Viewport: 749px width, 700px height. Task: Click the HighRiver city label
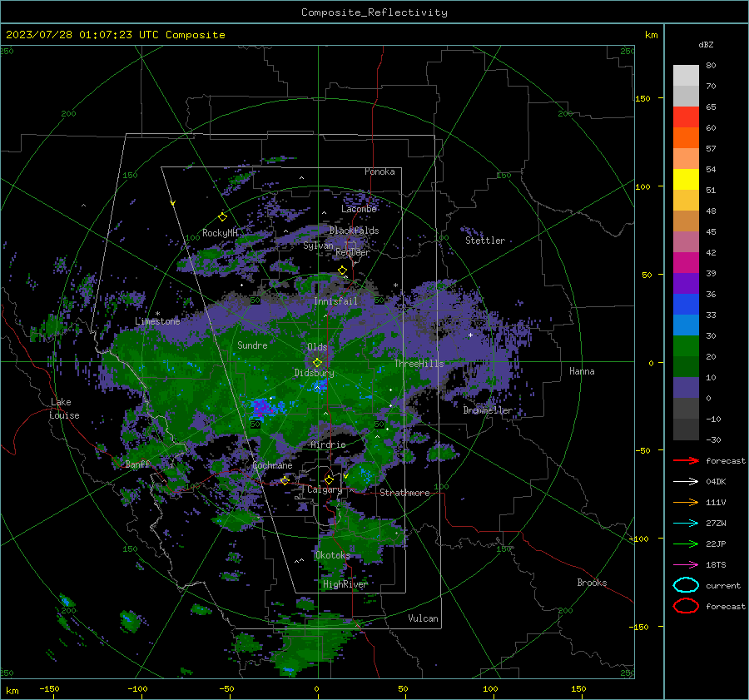pyautogui.click(x=345, y=584)
